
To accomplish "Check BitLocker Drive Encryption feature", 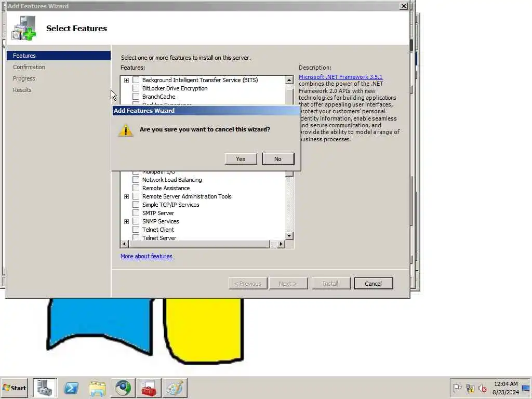I will click(x=136, y=88).
